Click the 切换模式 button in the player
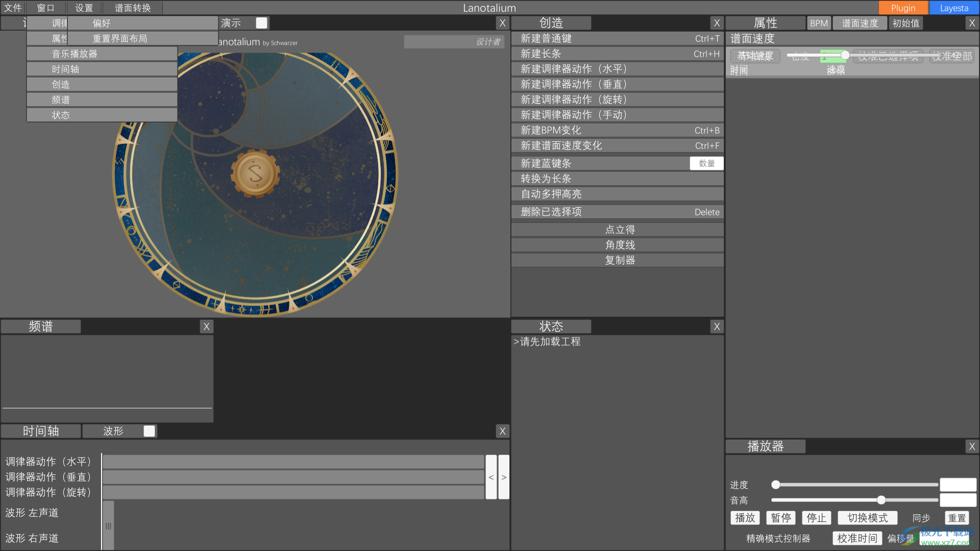This screenshot has height=551, width=980. 867,518
